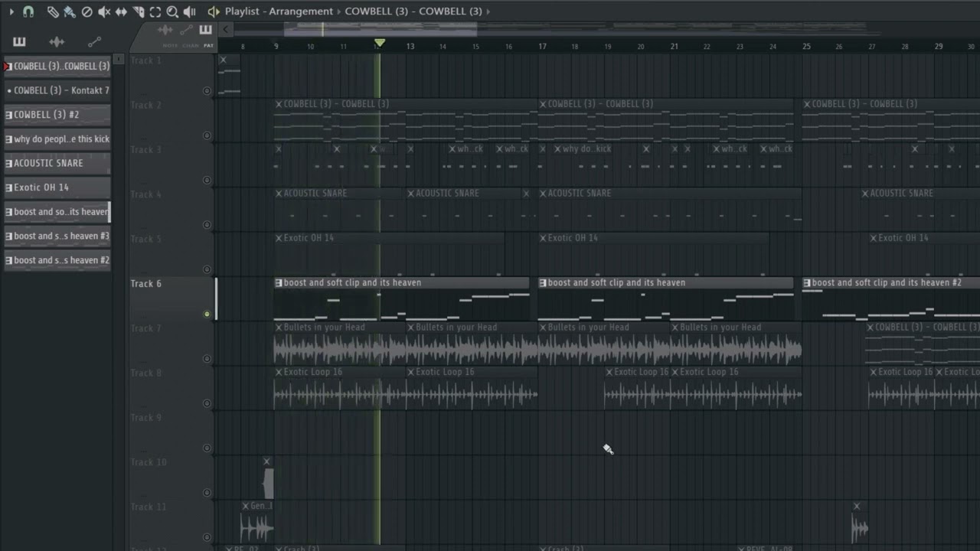980x551 pixels.
Task: Switch clip focus to automation icon
Action: coord(186,30)
